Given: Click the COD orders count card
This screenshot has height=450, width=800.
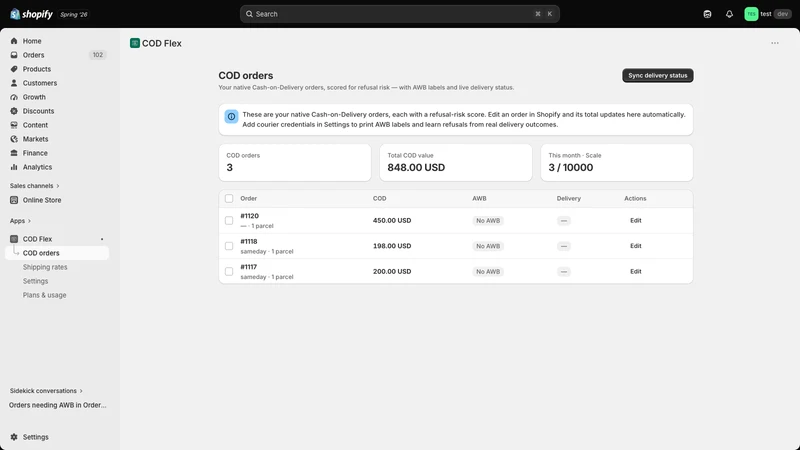Looking at the screenshot, I should (x=295, y=162).
